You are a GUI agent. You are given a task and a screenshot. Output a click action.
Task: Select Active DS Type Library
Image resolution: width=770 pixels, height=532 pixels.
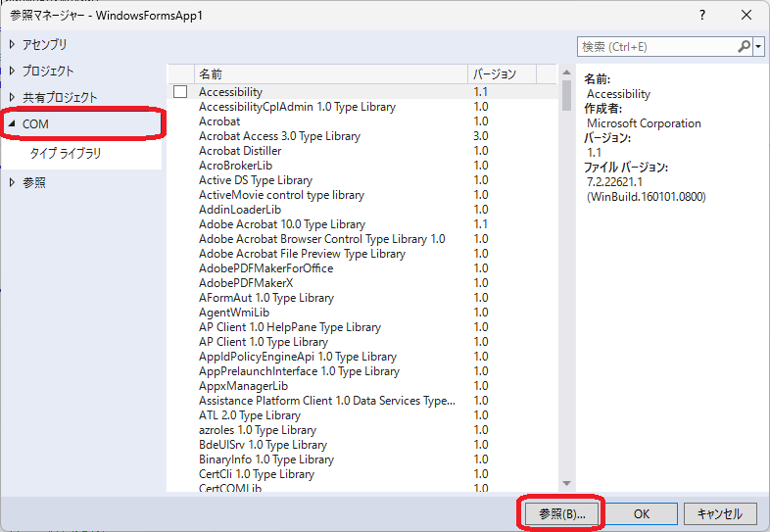(x=362, y=180)
